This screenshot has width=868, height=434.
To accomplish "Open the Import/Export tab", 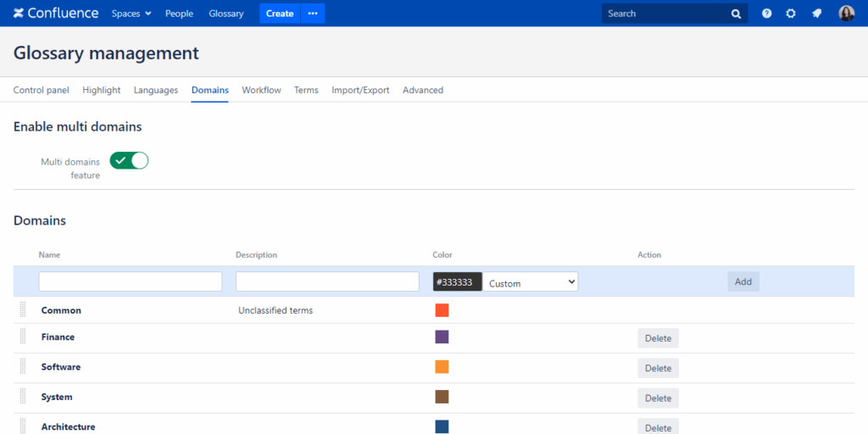I will click(360, 90).
